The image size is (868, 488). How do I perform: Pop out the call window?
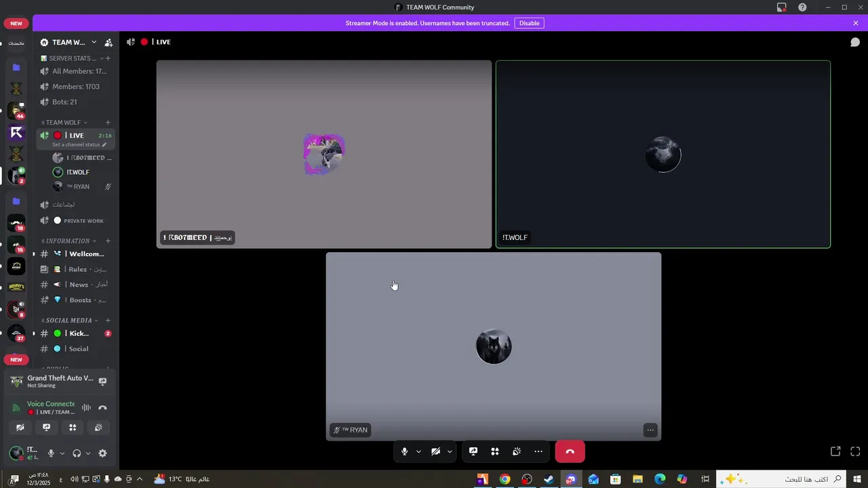coord(835,451)
